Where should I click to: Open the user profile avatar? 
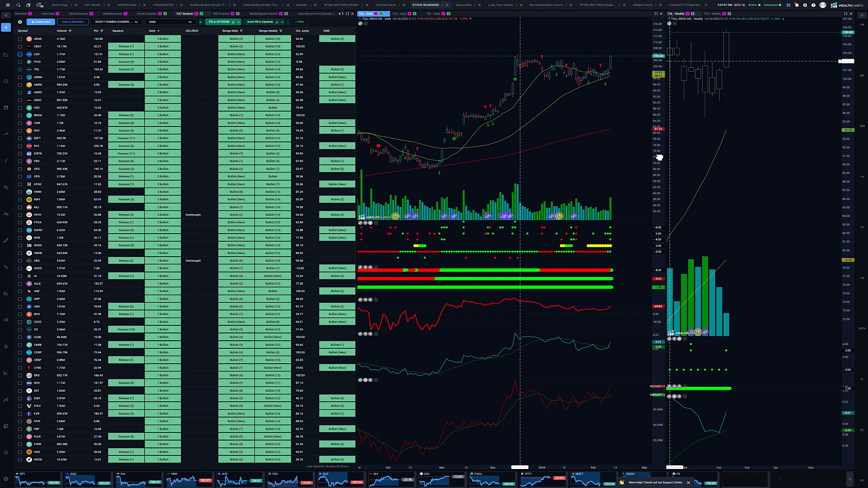click(823, 5)
